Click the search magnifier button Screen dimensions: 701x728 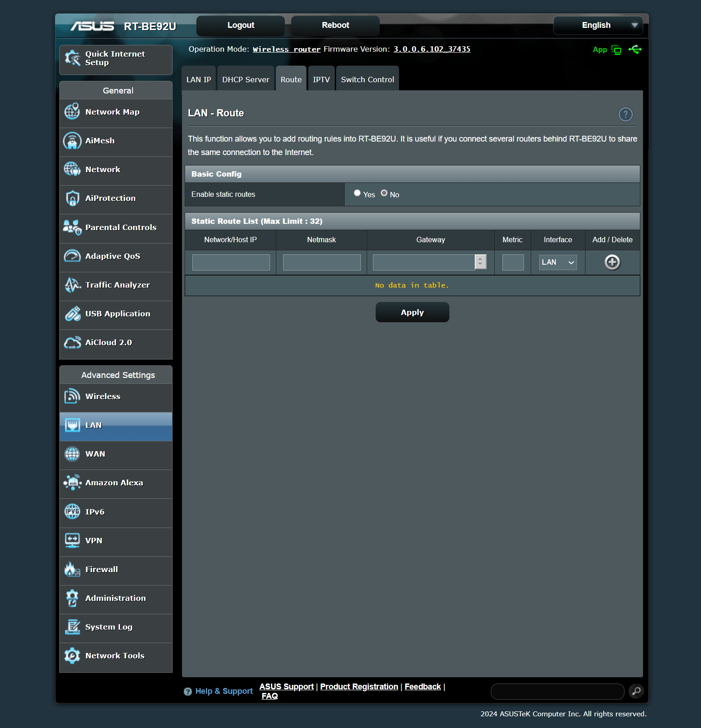click(x=636, y=691)
